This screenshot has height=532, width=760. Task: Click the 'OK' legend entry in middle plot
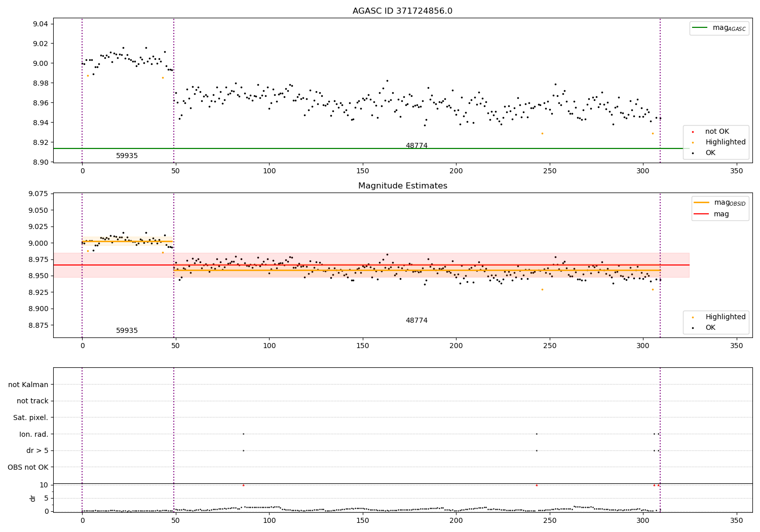coord(710,328)
